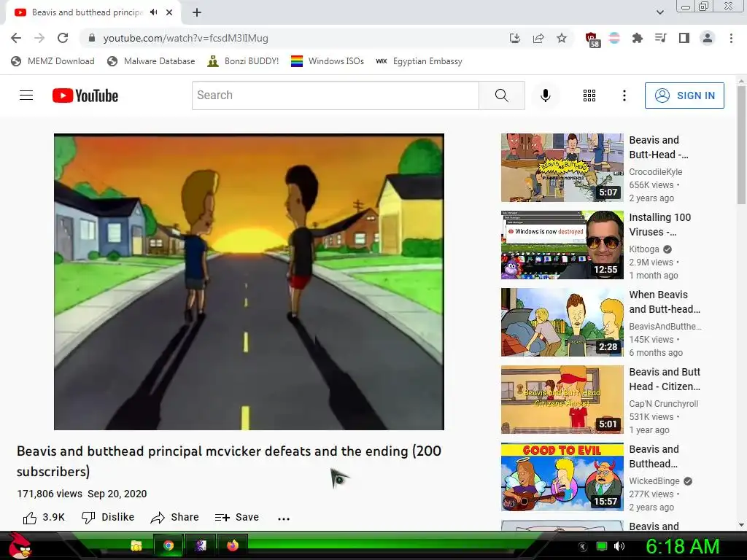
Task: Open Kitboga channel name
Action: pyautogui.click(x=644, y=249)
